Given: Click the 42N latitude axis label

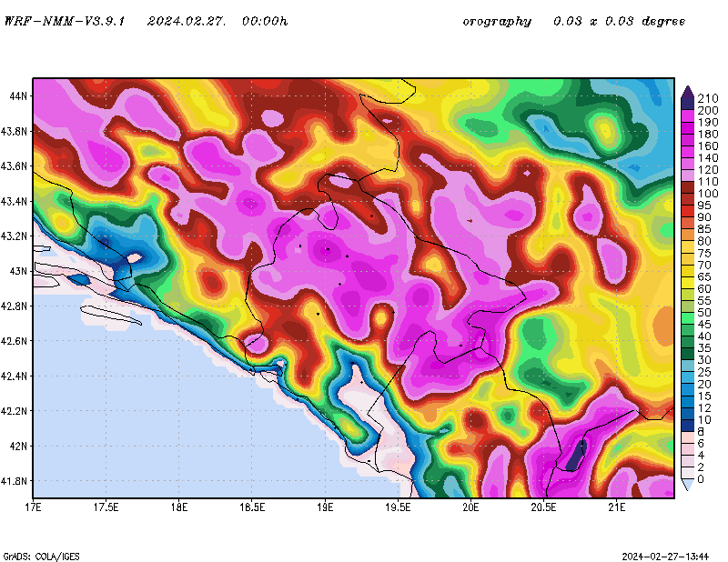Looking at the screenshot, I should (x=18, y=446).
